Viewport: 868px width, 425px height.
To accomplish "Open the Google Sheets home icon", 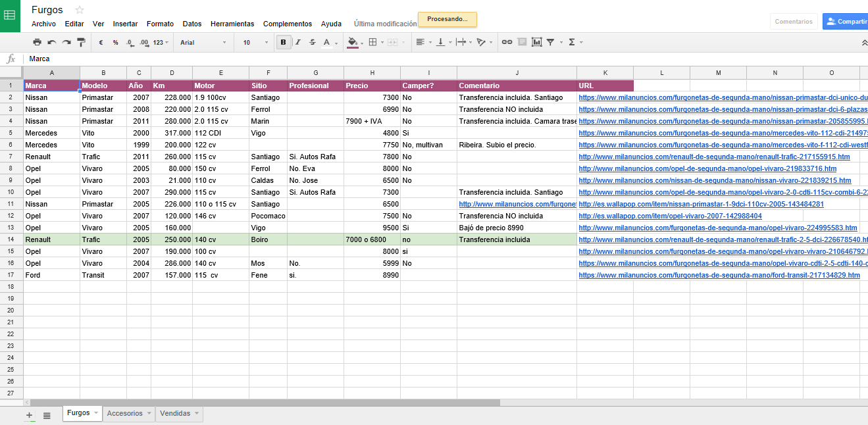I will pos(10,16).
